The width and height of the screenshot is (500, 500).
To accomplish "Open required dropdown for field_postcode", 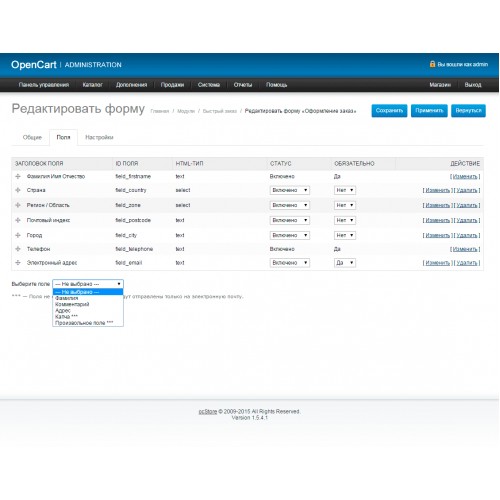I will coord(345,220).
